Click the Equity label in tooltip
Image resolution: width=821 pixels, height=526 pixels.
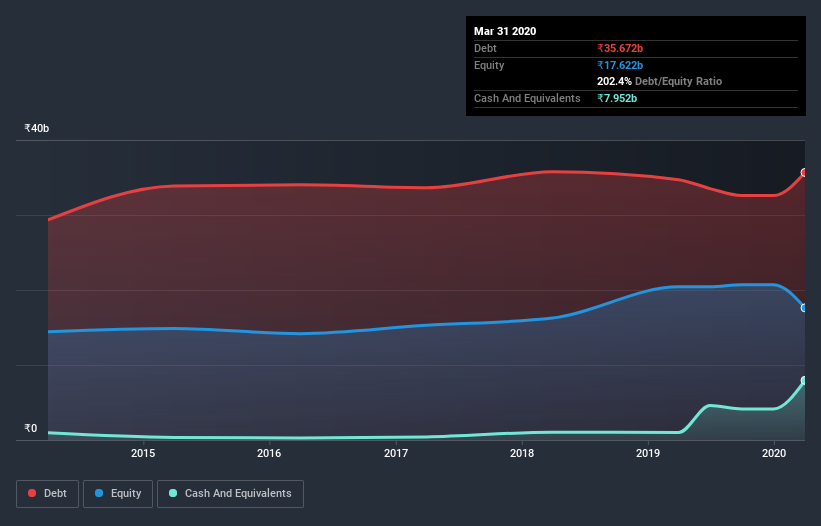click(x=489, y=65)
